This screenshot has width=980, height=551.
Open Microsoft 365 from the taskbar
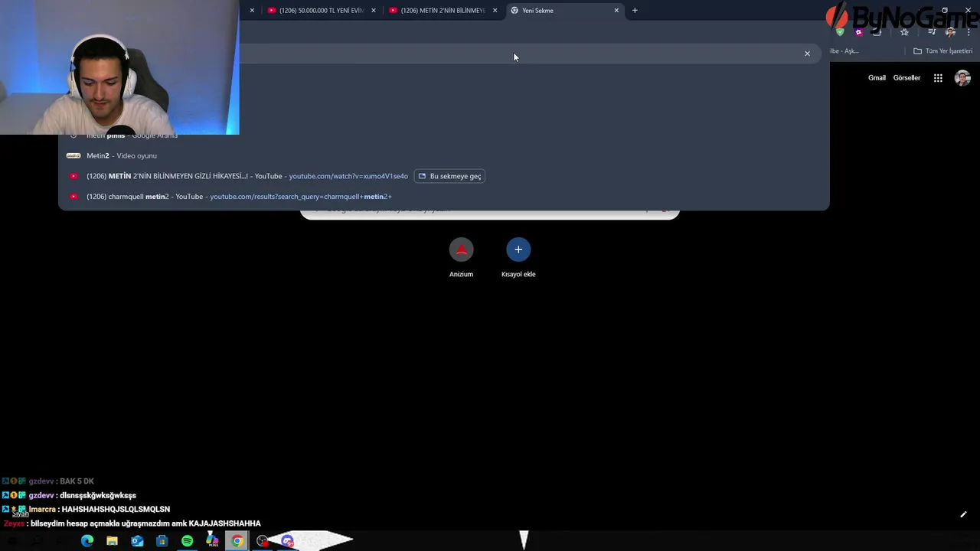click(x=212, y=541)
